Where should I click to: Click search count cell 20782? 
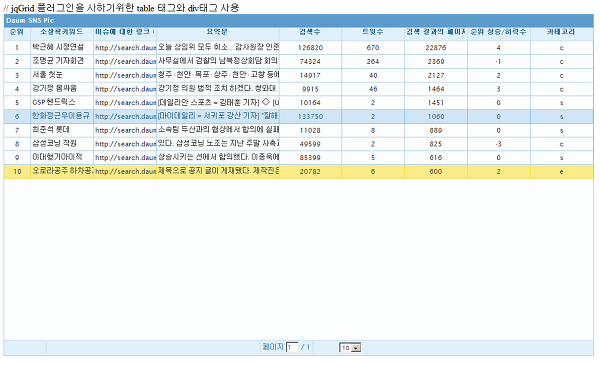(310, 172)
